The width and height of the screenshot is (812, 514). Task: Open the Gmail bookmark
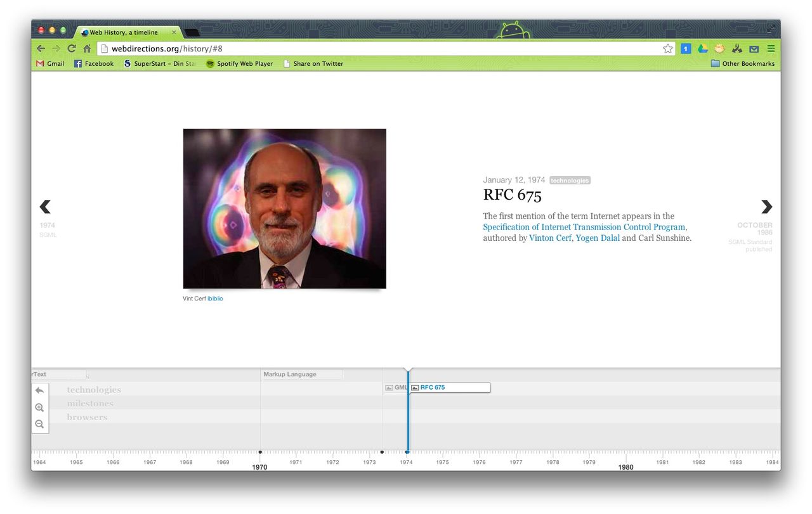(51, 63)
